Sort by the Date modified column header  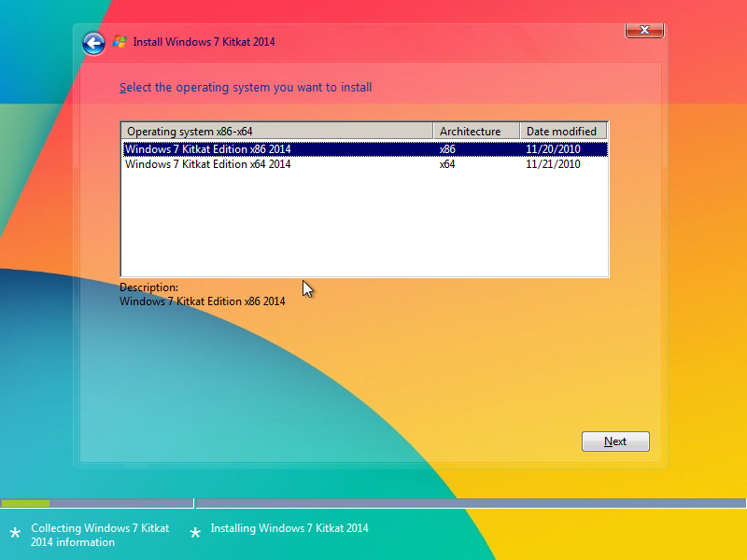pyautogui.click(x=564, y=131)
